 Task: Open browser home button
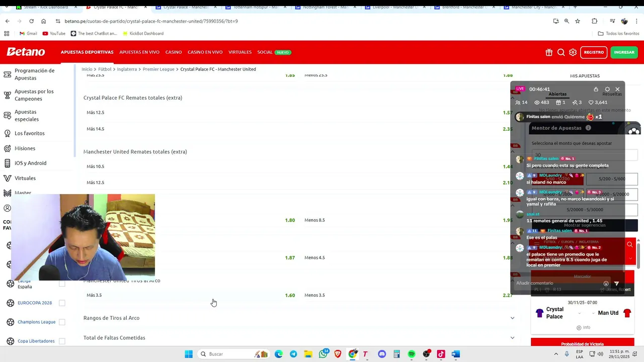[43, 21]
